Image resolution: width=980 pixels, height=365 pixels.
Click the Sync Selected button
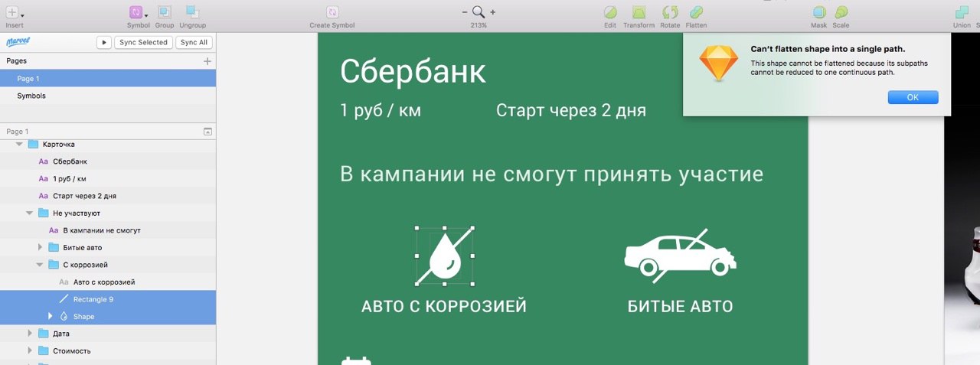[x=143, y=42]
